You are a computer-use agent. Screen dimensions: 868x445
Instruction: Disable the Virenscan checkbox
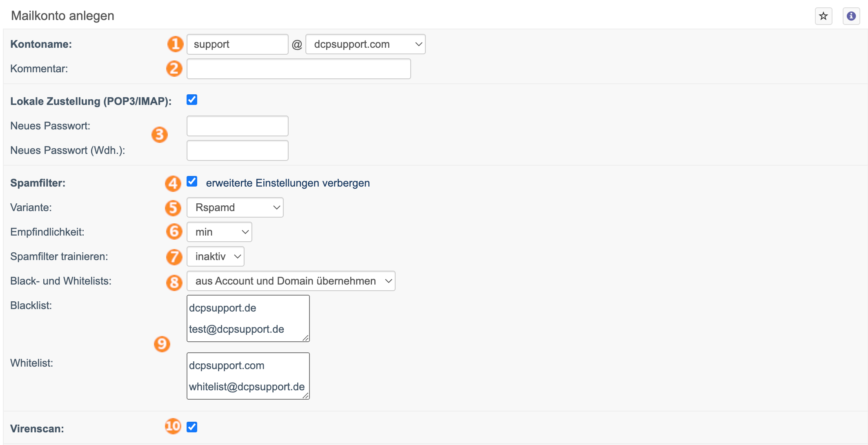click(x=192, y=427)
